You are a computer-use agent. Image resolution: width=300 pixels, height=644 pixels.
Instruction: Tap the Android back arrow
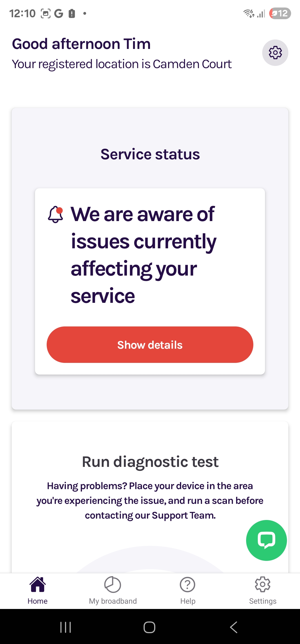coord(234,627)
